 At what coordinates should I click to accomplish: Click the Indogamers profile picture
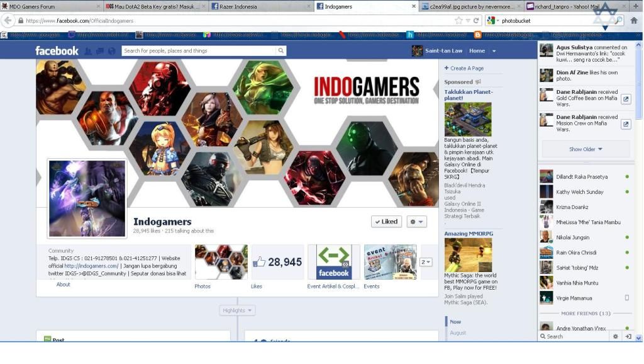point(87,198)
